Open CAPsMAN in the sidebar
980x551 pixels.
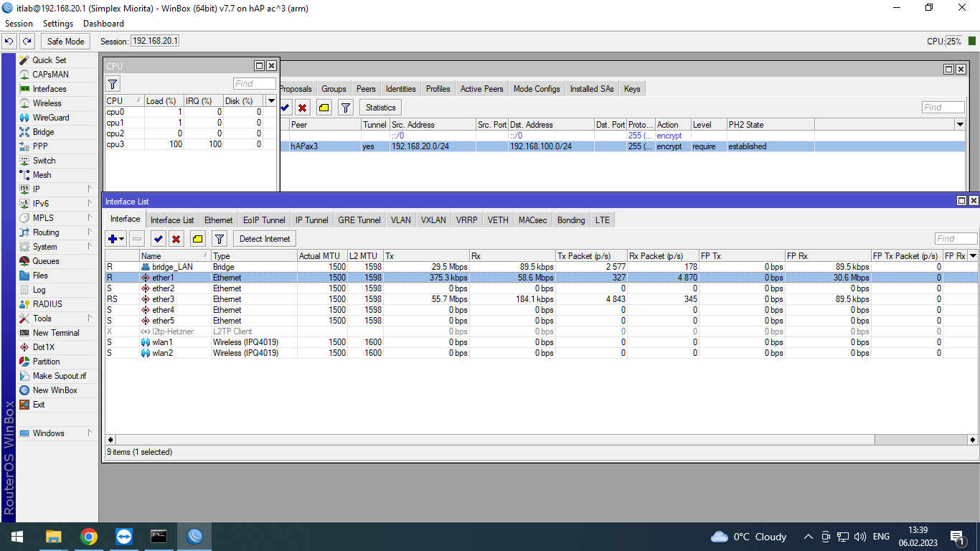pos(50,75)
